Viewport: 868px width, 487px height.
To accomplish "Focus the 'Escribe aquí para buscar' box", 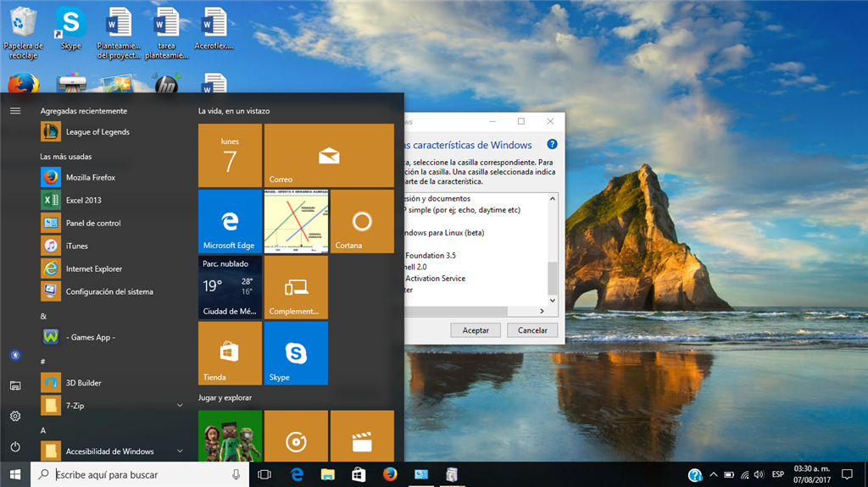I will tap(140, 474).
